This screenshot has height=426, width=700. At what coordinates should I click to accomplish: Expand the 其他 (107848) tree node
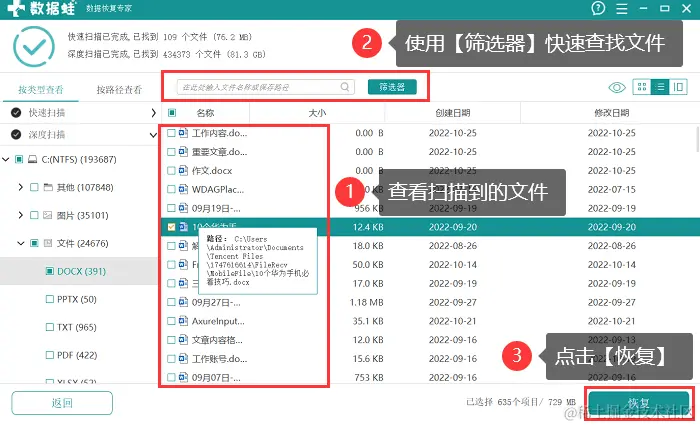pyautogui.click(x=21, y=187)
